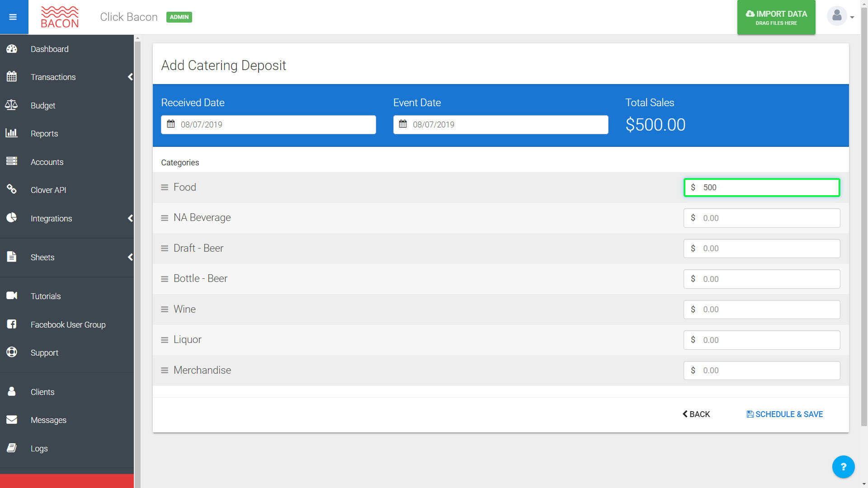Toggle the hamburger menu sidebar button

(13, 17)
